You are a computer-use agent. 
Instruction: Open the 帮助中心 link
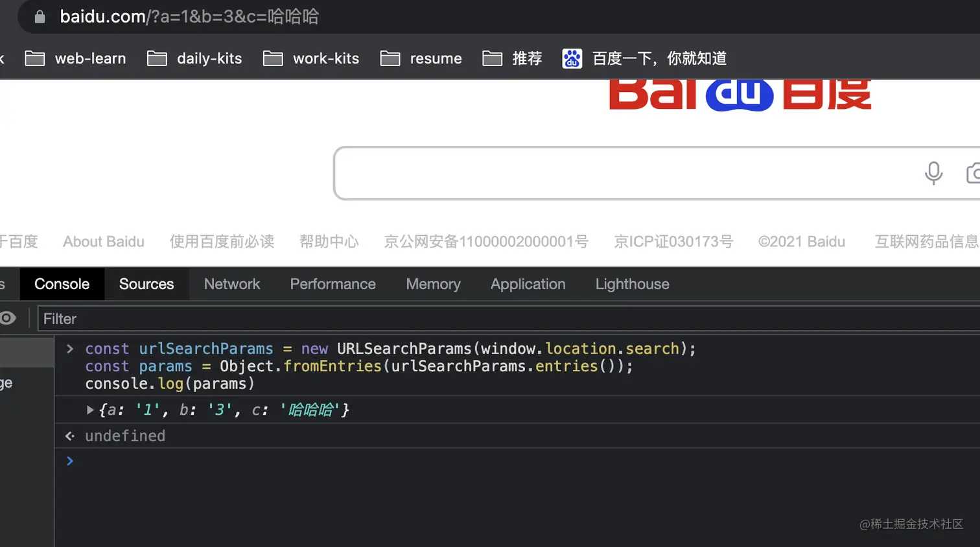[329, 242]
